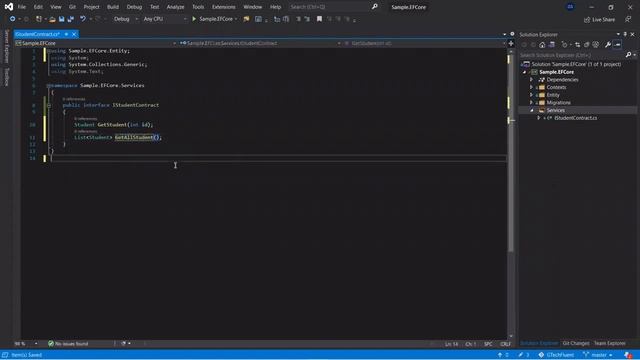Click the Solution Explorer search magnifier icon

(x=629, y=55)
